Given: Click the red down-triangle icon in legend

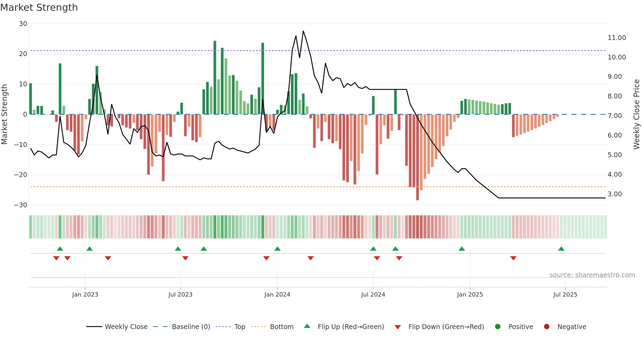Looking at the screenshot, I should pyautogui.click(x=398, y=327).
